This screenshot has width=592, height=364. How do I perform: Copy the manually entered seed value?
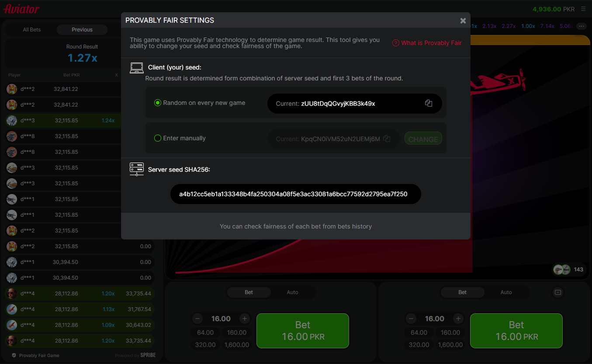pyautogui.click(x=387, y=139)
